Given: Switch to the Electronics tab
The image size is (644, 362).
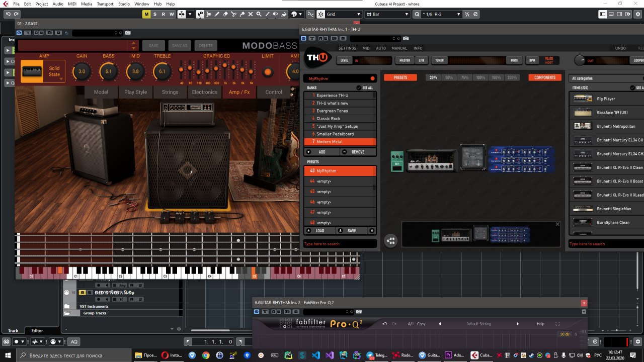Looking at the screenshot, I should pyautogui.click(x=204, y=92).
